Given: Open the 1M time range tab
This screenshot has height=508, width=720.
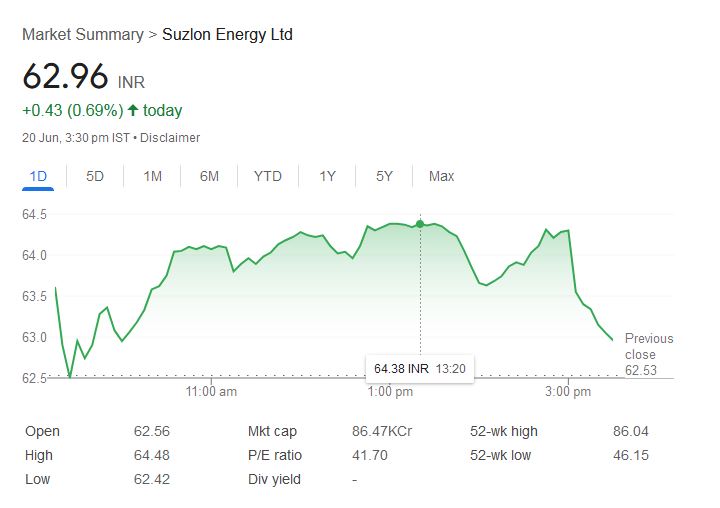Looking at the screenshot, I should [152, 176].
